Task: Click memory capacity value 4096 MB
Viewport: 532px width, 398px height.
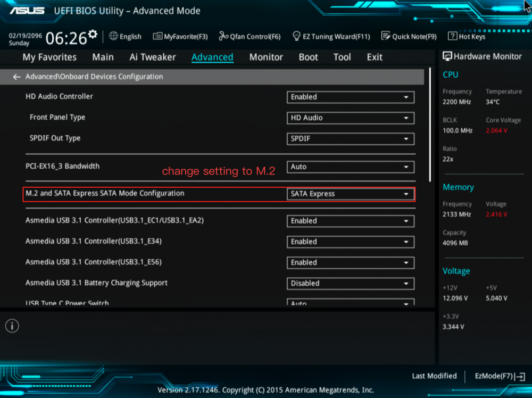Action: tap(455, 243)
